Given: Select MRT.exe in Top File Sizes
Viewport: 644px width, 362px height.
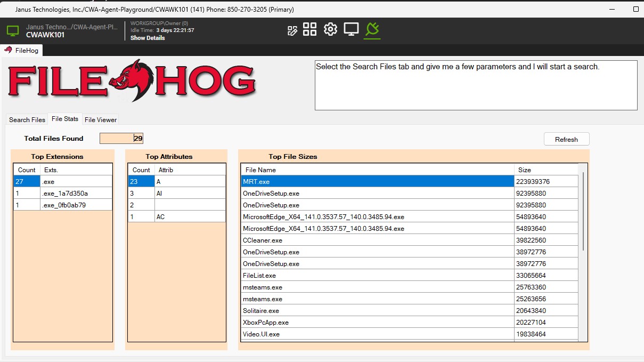Looking at the screenshot, I should (320, 182).
